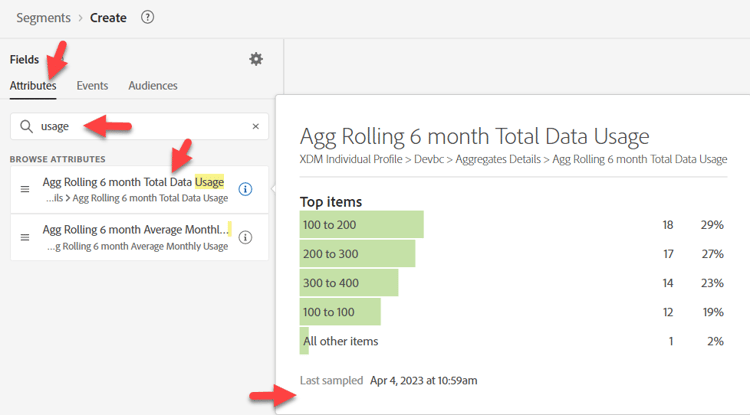Grab drag handle of Total Data Usage row
750x415 pixels.
(x=25, y=189)
